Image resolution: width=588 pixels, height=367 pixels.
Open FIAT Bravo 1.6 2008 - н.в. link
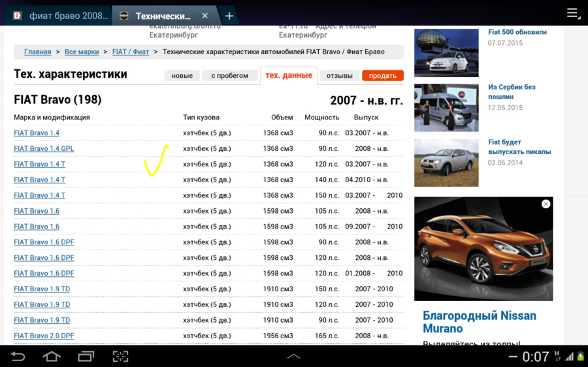tap(37, 211)
